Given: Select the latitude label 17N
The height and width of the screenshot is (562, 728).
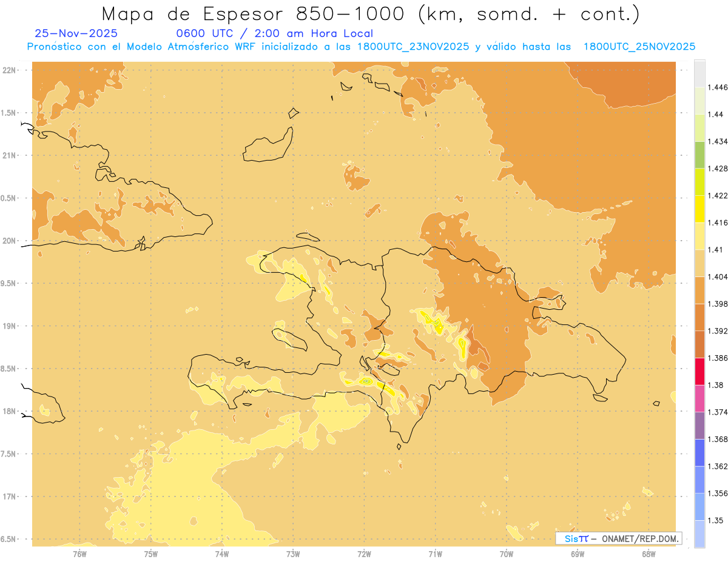Looking at the screenshot, I should [9, 497].
